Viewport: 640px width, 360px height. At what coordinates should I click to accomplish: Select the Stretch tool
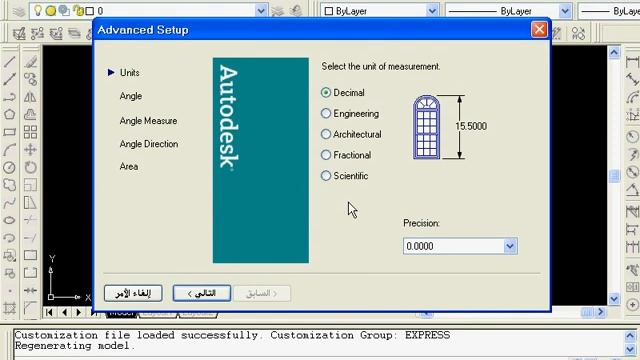[x=30, y=202]
